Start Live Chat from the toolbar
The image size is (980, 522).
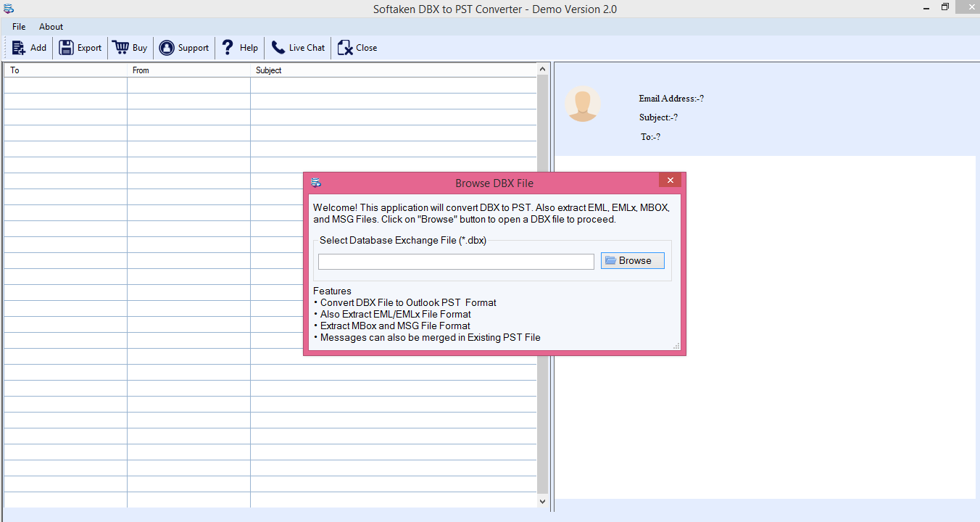[298, 48]
